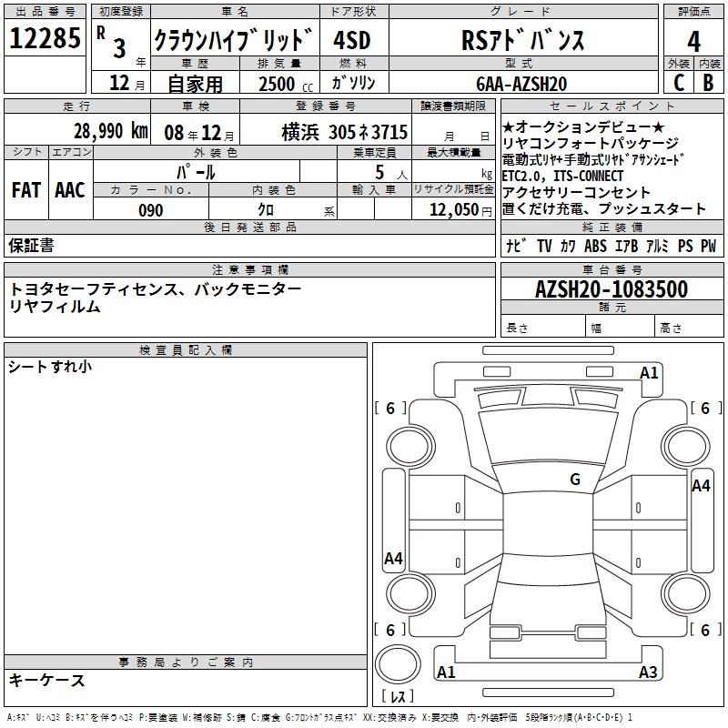Click the A4 marker on the diagram's left side
728x728 pixels.
tap(393, 559)
